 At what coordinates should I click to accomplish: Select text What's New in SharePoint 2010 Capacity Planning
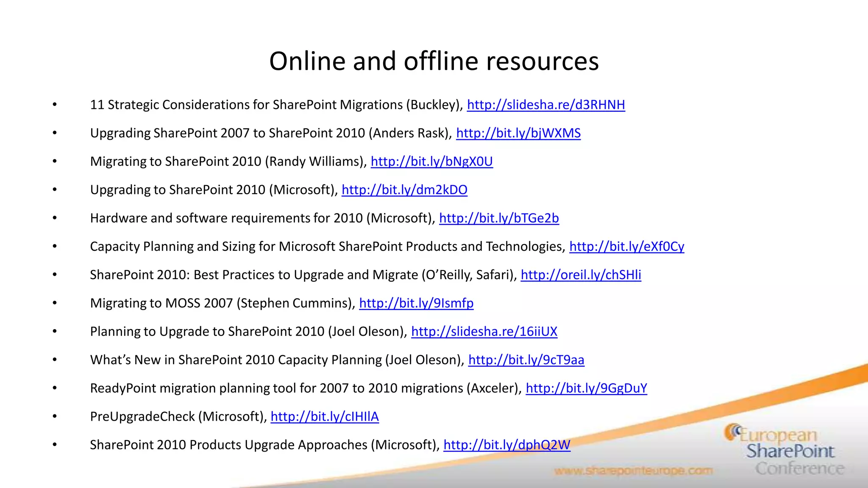pos(236,360)
